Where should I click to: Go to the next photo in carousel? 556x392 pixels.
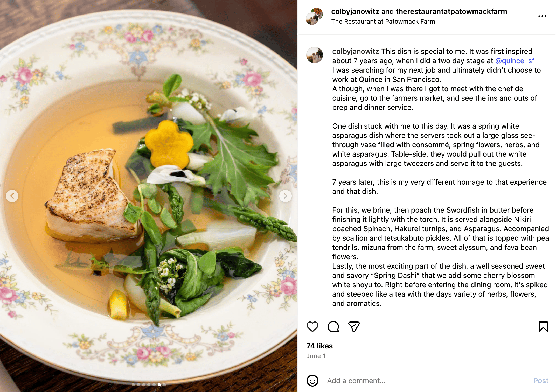285,196
